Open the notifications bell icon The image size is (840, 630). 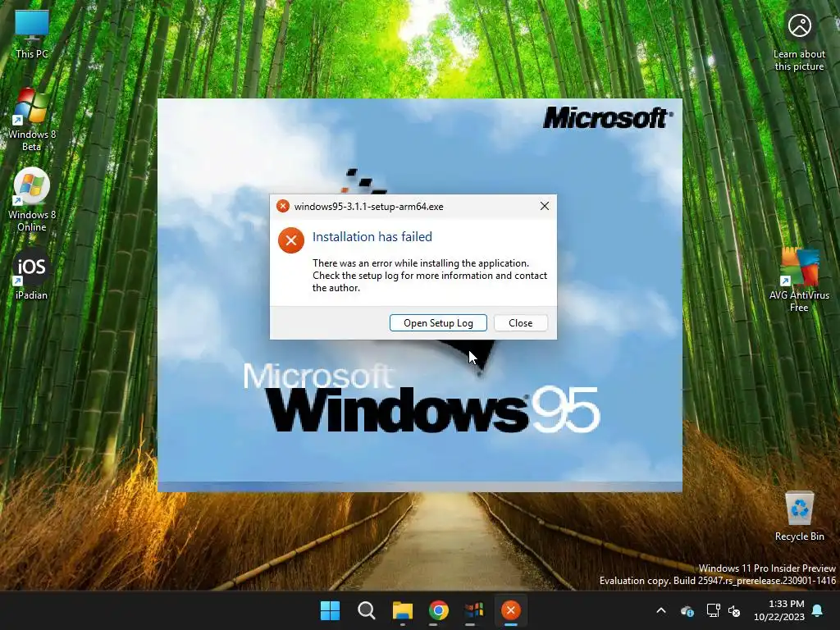[818, 610]
